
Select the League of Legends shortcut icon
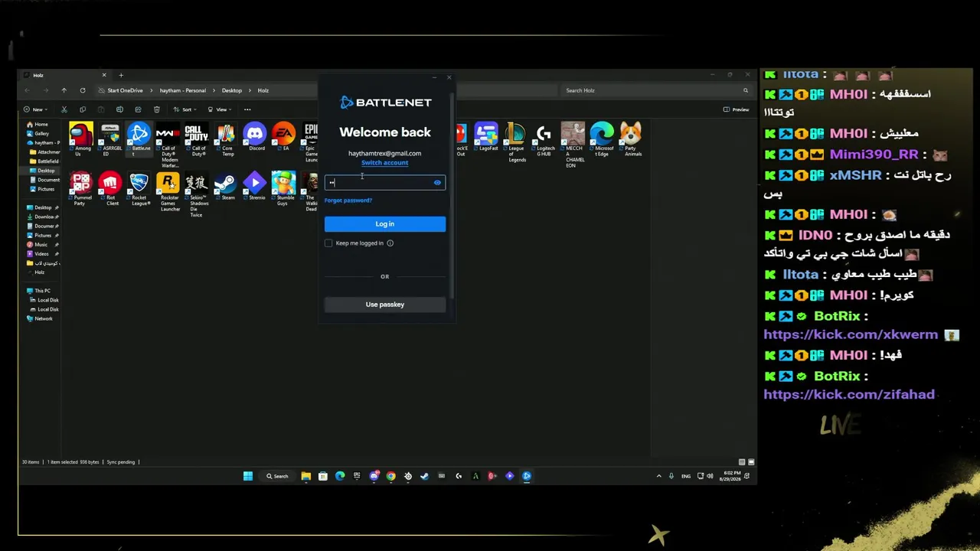(x=515, y=133)
